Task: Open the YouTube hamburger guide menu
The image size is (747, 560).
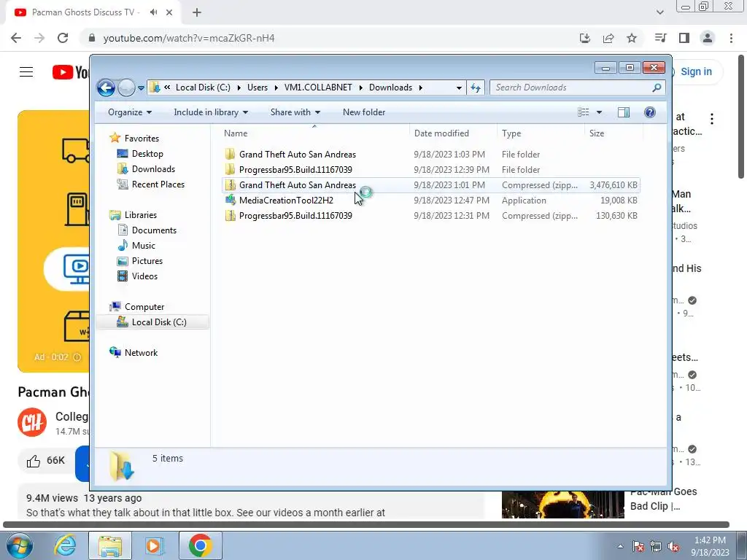Action: click(x=26, y=72)
